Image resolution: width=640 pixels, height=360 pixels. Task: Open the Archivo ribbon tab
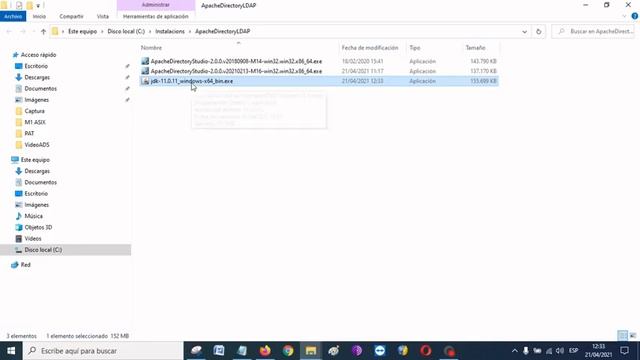pyautogui.click(x=13, y=16)
